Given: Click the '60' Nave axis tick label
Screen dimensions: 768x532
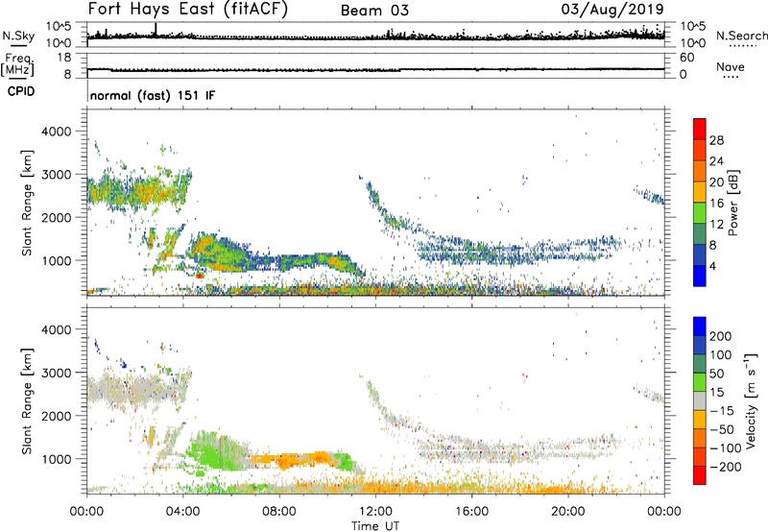Looking at the screenshot, I should 687,58.
